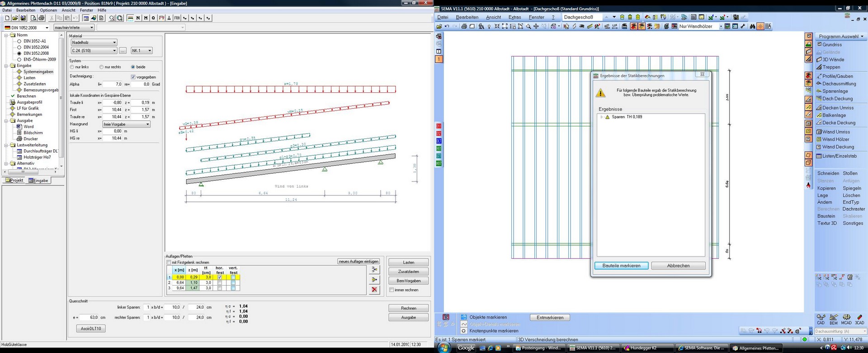This screenshot has height=353, width=868.
Task: Click the FRA toolbar icon
Action: [x=177, y=18]
